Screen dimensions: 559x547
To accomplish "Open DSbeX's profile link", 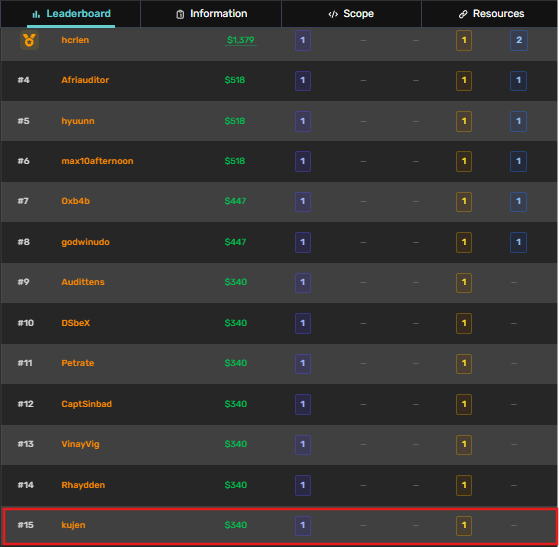I will coord(76,323).
